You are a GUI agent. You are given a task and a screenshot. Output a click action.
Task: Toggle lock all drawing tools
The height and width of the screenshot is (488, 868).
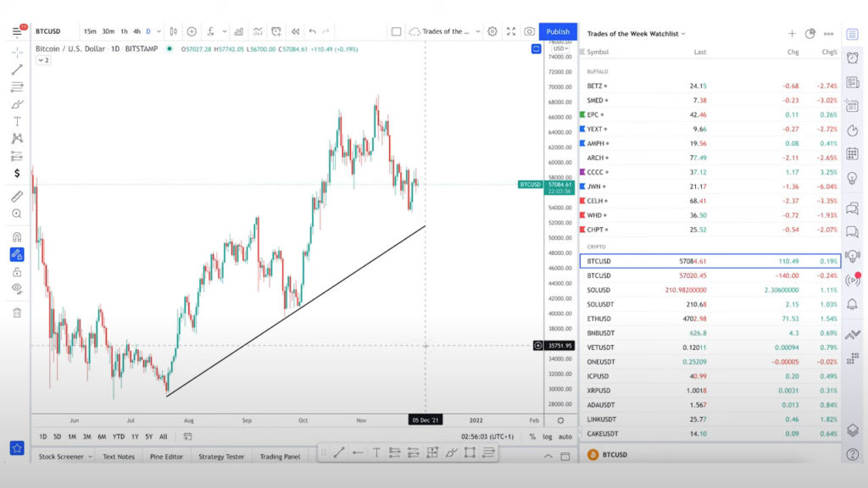[17, 272]
